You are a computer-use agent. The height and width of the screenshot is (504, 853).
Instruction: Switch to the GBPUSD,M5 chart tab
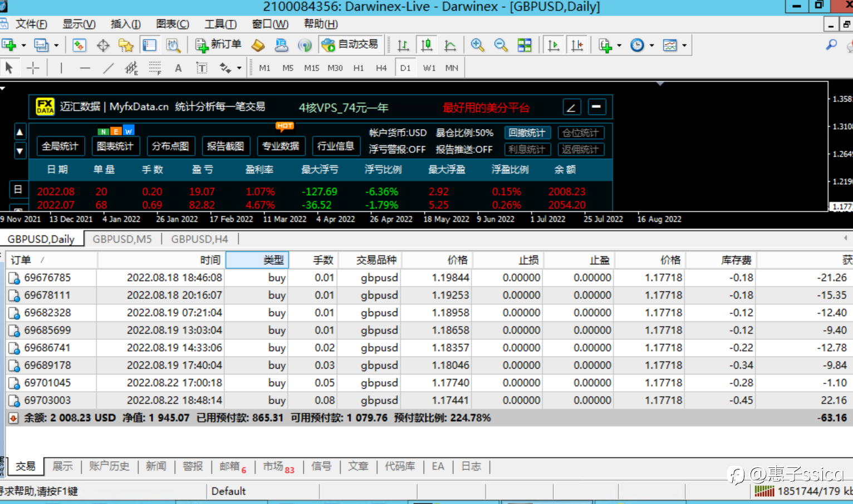click(122, 239)
